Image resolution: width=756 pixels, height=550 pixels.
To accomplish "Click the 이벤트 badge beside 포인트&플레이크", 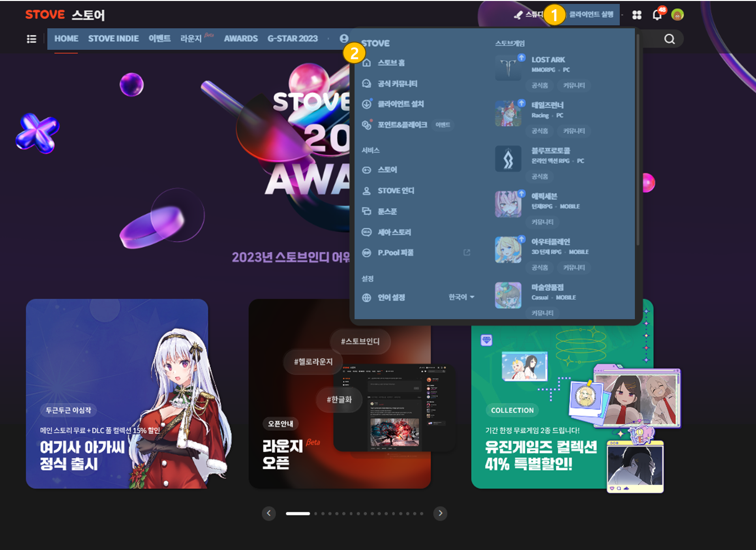I will [x=443, y=125].
